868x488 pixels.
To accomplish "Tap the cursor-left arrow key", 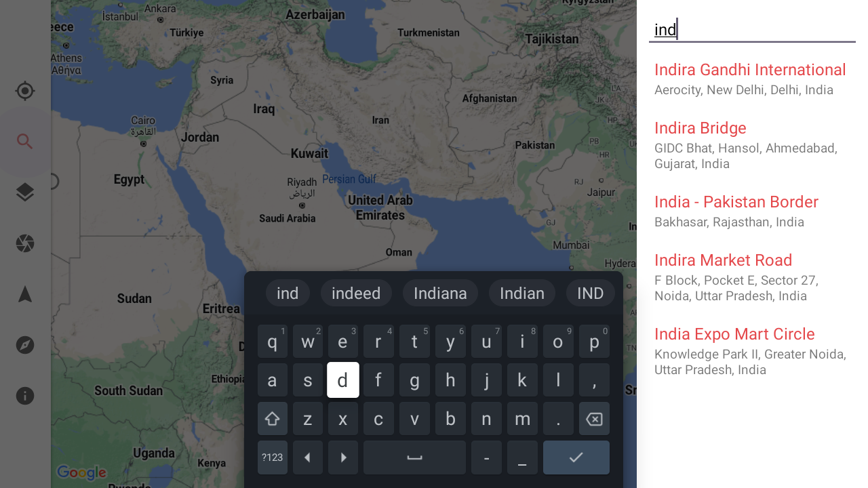I will [308, 457].
